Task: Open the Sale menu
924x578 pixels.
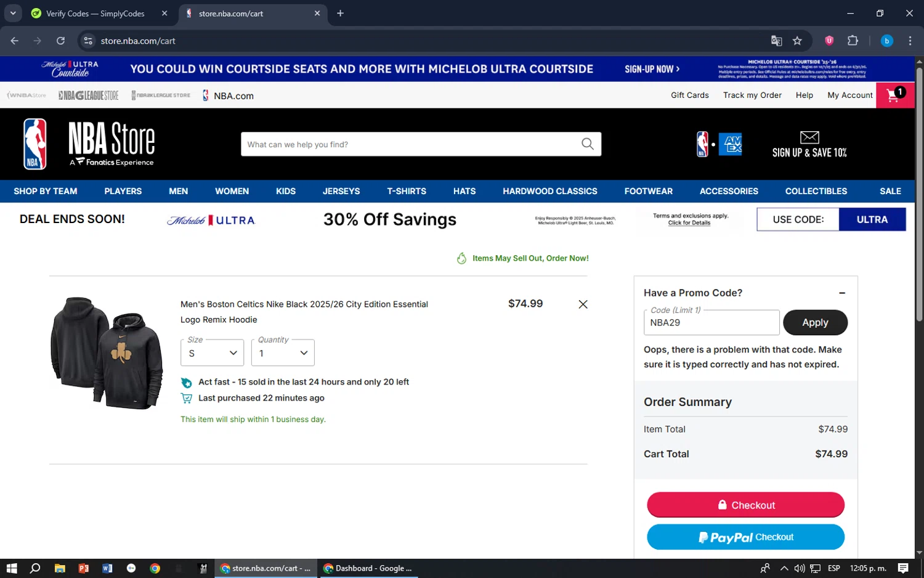Action: click(890, 191)
